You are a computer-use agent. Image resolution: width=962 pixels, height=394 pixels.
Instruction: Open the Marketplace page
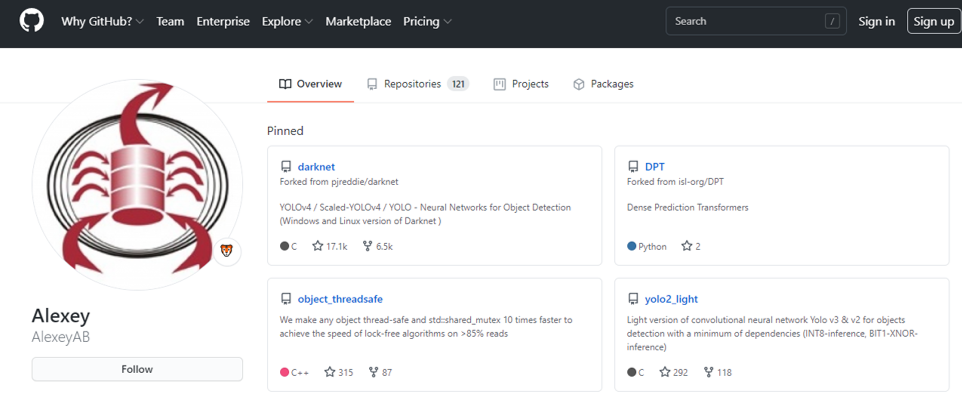tap(358, 21)
